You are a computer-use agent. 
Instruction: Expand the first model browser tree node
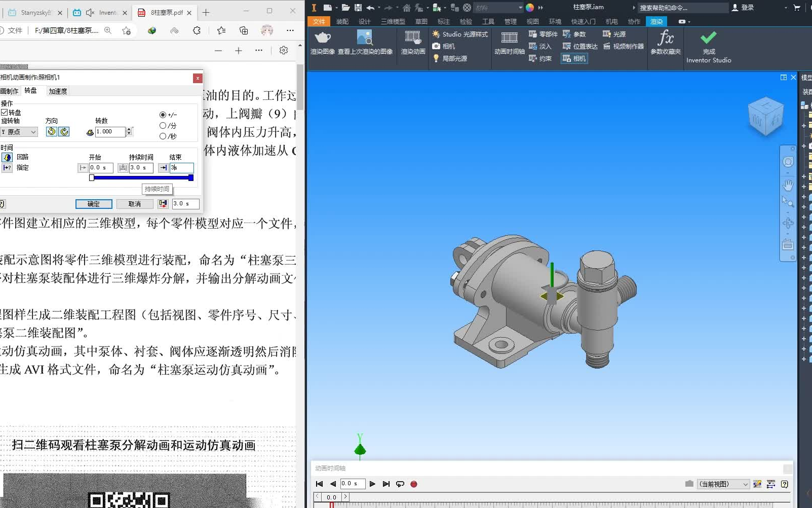click(804, 125)
